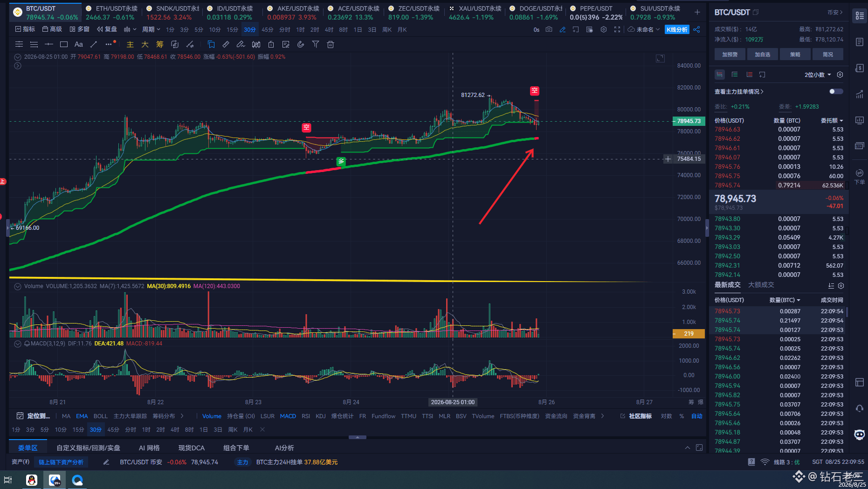Viewport: 868px width, 489px height.
Task: Click the 主 main-force indicator shortcut
Action: click(130, 44)
